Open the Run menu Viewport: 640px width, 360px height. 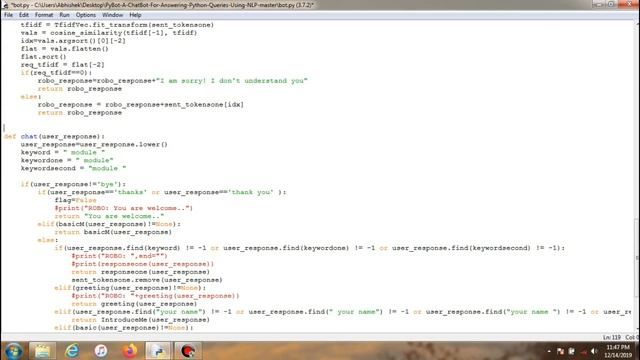tap(64, 15)
